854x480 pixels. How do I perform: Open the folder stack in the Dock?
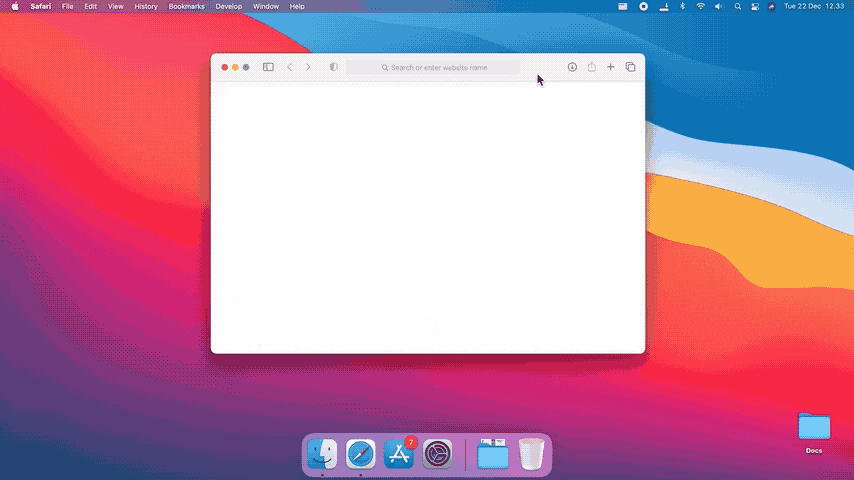coord(493,454)
